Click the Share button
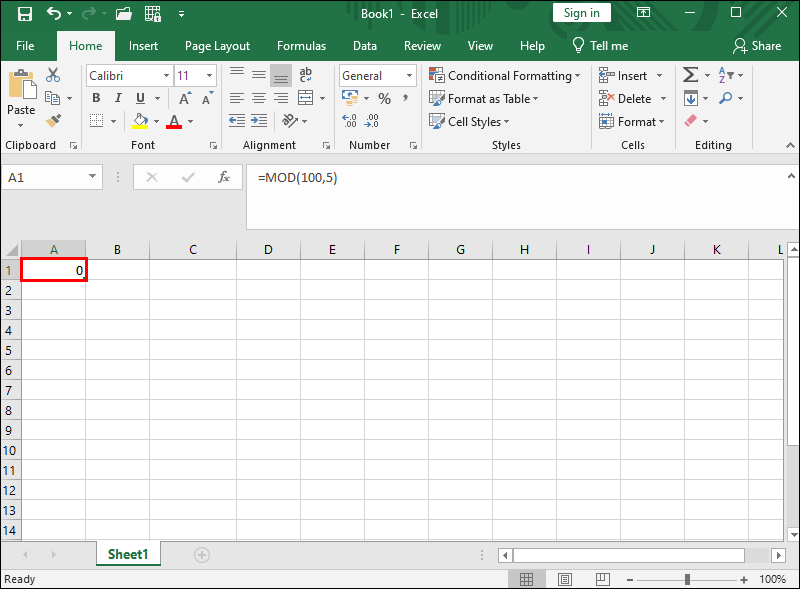This screenshot has width=800, height=589. click(757, 46)
